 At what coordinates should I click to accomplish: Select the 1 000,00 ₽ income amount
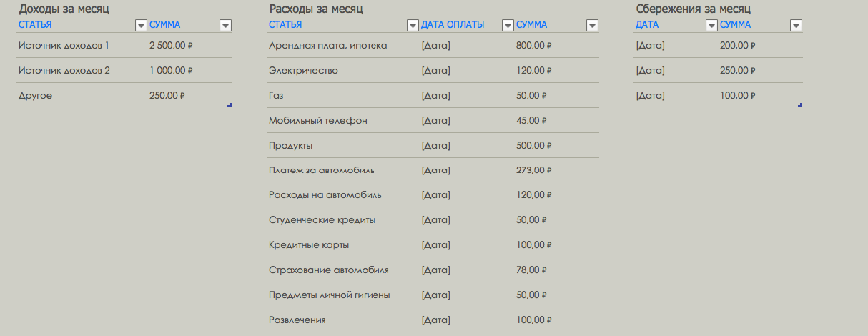pos(171,71)
